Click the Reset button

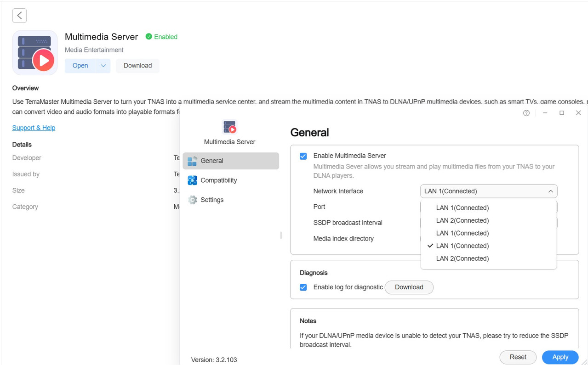point(518,357)
